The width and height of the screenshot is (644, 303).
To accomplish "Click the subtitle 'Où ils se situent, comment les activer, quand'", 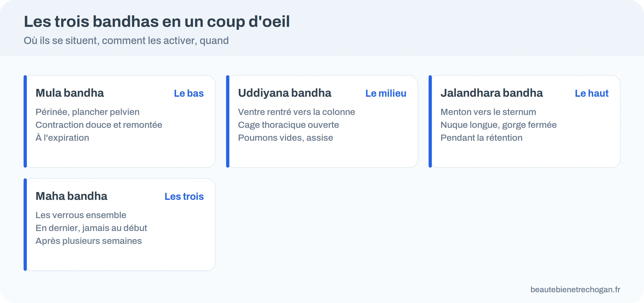I will point(126,41).
